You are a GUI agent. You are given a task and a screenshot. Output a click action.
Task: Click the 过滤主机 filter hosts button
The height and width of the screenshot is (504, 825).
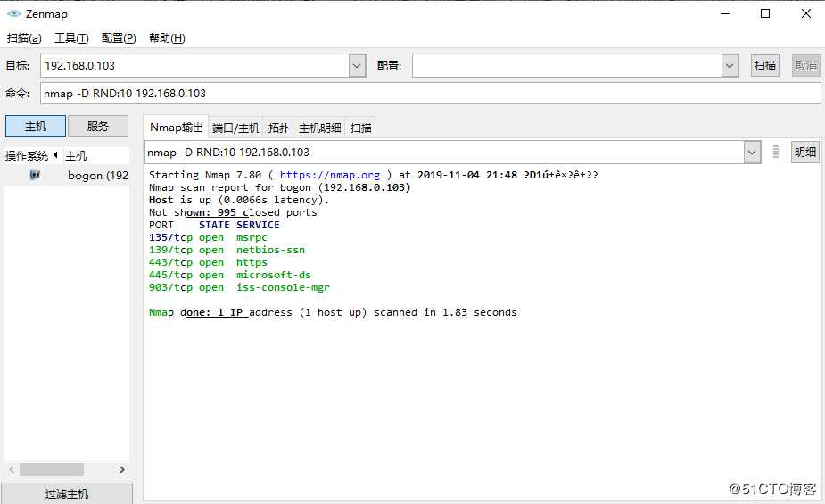tap(67, 493)
